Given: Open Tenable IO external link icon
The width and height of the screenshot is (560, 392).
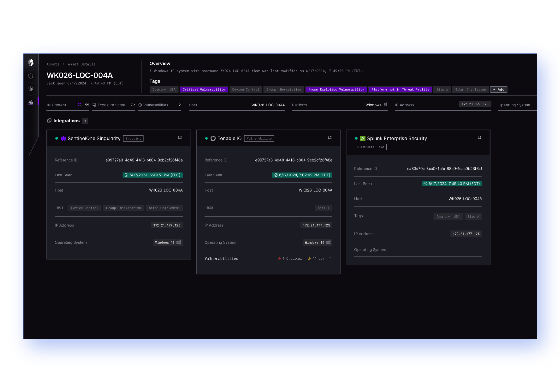Looking at the screenshot, I should coord(330,137).
